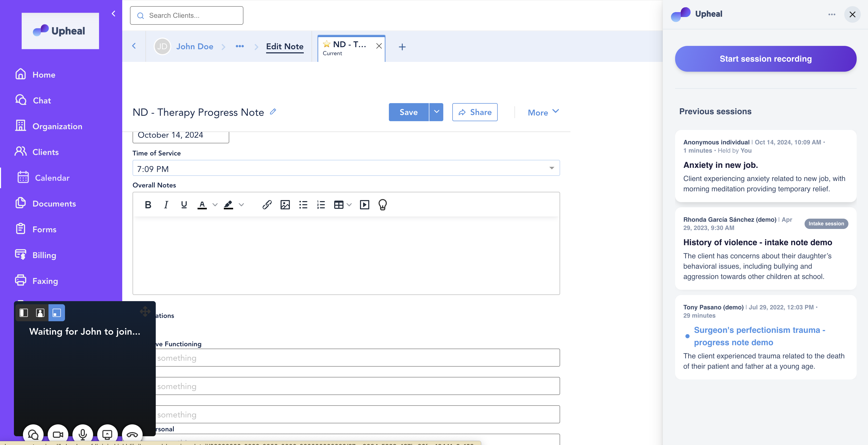Screen dimensions: 868x445
Task: Insert an image into the note
Action: 285,204
